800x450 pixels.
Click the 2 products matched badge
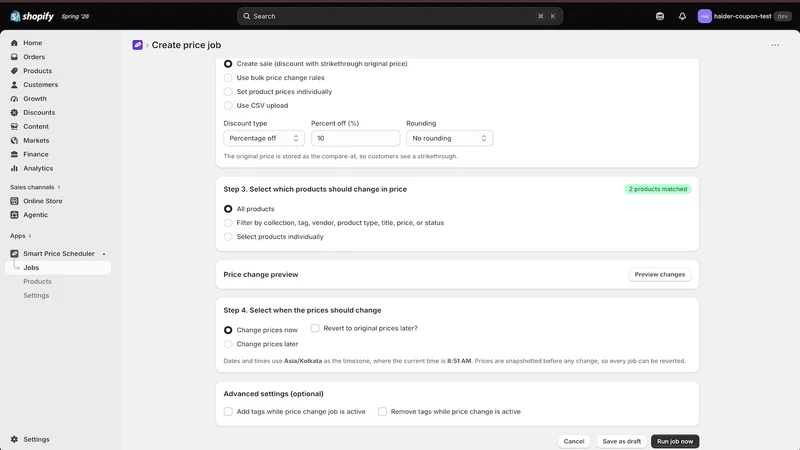tap(658, 189)
